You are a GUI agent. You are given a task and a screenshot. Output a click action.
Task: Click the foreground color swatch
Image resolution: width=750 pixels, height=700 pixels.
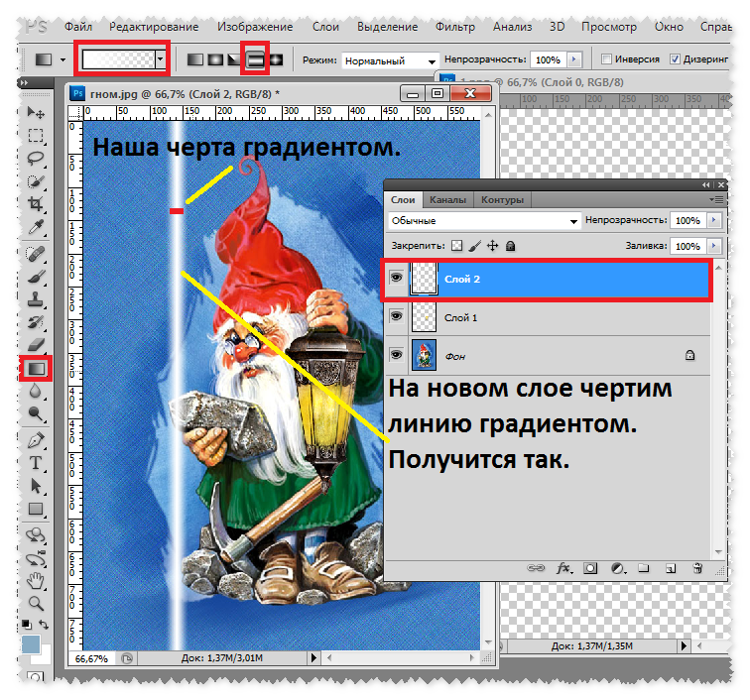click(x=30, y=644)
